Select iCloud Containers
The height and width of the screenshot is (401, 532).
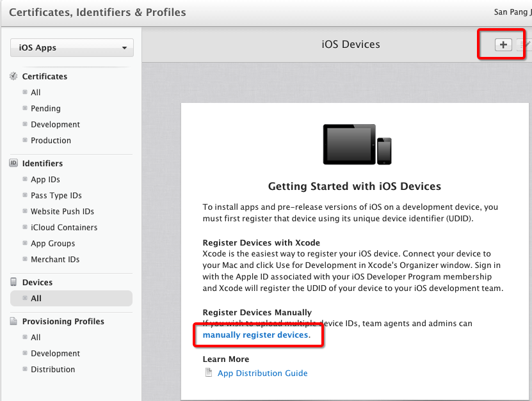(64, 227)
